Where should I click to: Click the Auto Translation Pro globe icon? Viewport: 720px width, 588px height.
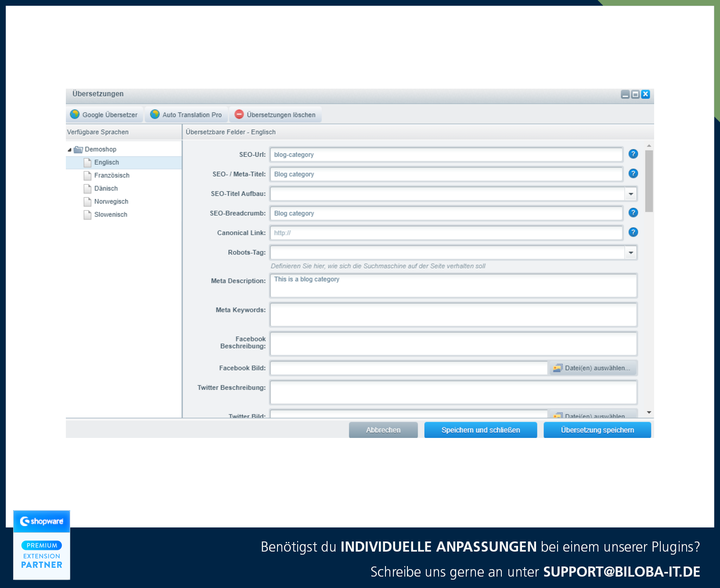pos(155,114)
